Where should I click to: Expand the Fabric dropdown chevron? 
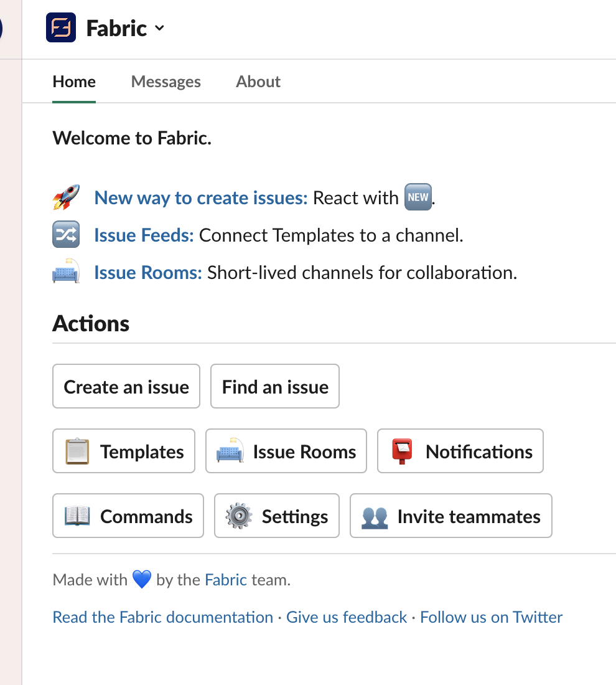point(159,29)
